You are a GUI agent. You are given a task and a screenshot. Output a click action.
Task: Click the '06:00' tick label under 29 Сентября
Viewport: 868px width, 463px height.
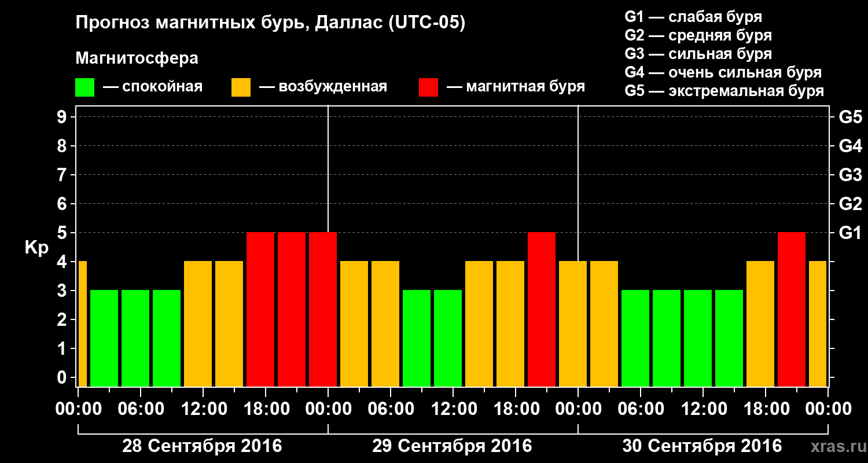point(391,409)
